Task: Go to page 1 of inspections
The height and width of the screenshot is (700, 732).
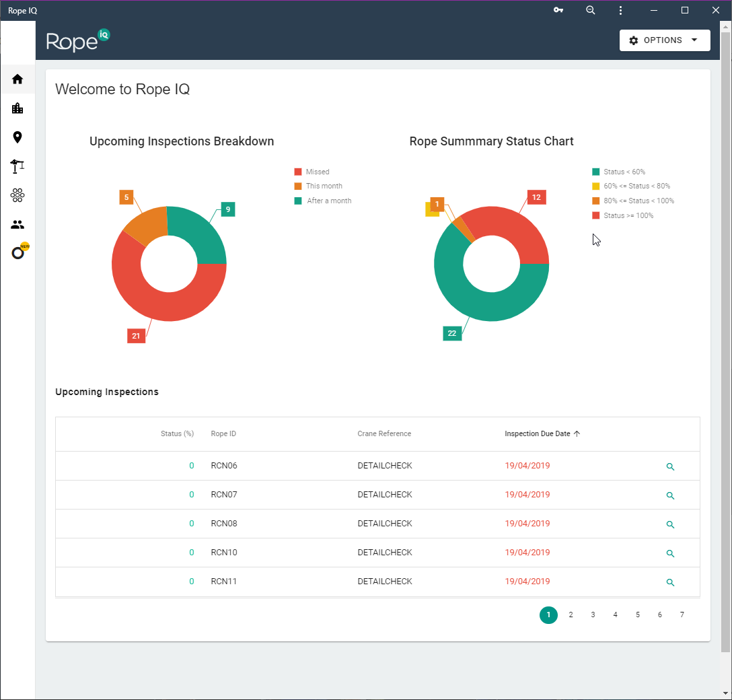Action: click(x=548, y=615)
